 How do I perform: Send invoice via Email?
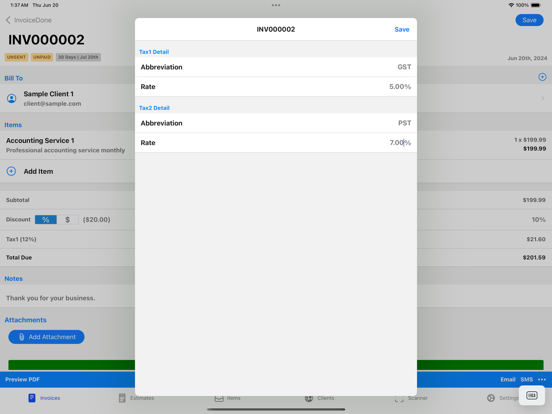coord(508,380)
